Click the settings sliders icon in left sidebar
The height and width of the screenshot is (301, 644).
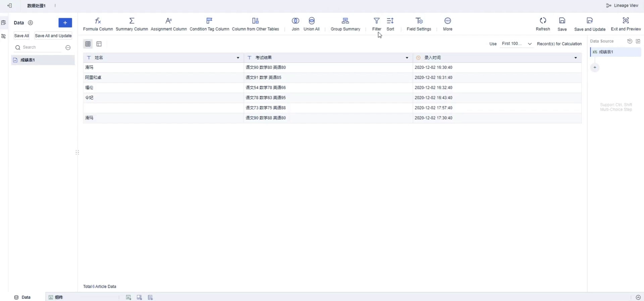pyautogui.click(x=4, y=36)
